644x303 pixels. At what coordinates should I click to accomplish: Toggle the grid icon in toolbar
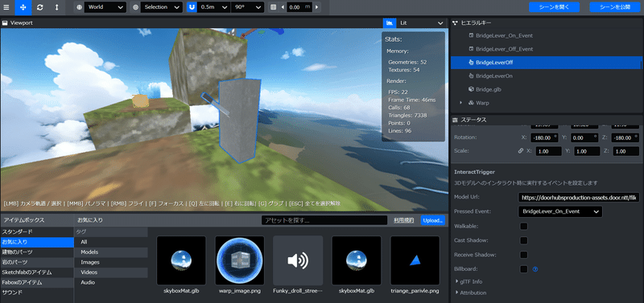pos(274,7)
